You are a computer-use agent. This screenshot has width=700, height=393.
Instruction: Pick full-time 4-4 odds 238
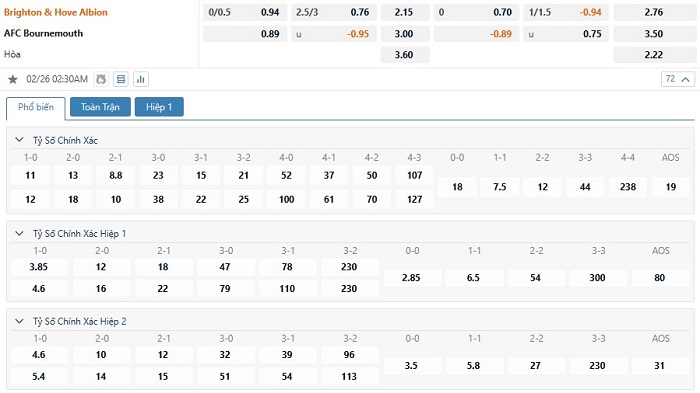628,187
